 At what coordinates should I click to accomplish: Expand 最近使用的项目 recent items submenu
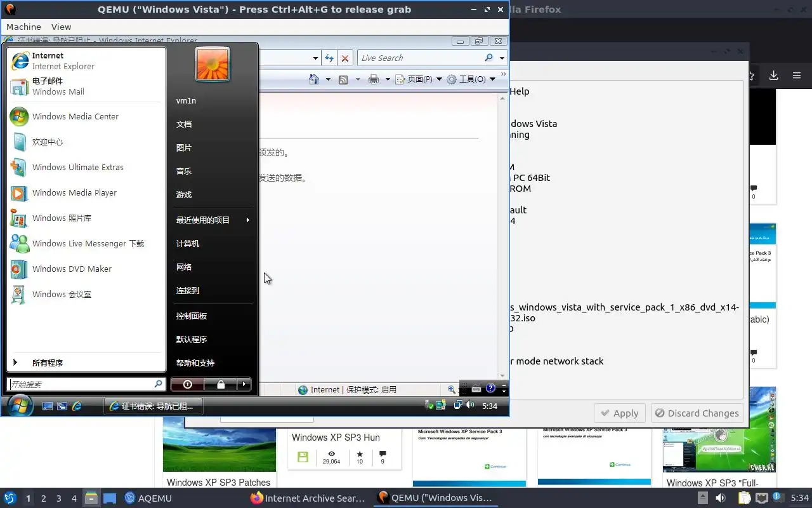click(x=213, y=220)
